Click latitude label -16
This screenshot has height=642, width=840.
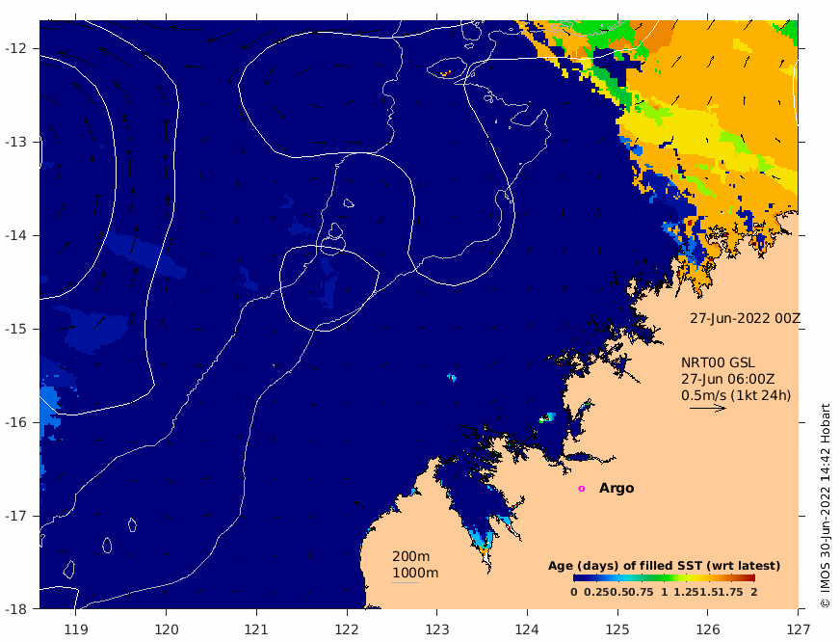coord(15,422)
